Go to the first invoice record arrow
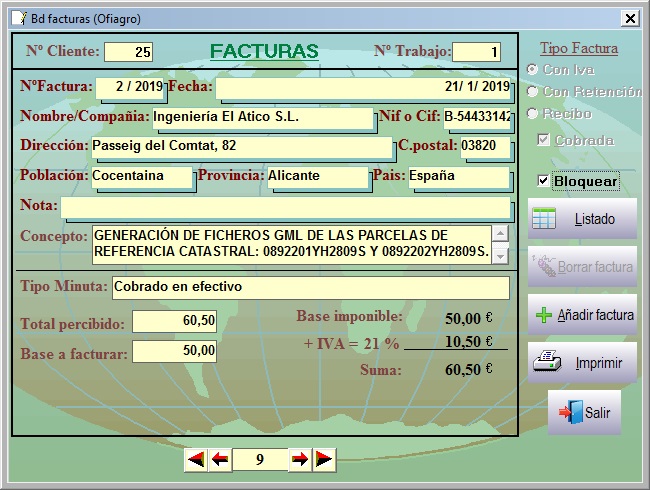The image size is (650, 490). pyautogui.click(x=196, y=459)
